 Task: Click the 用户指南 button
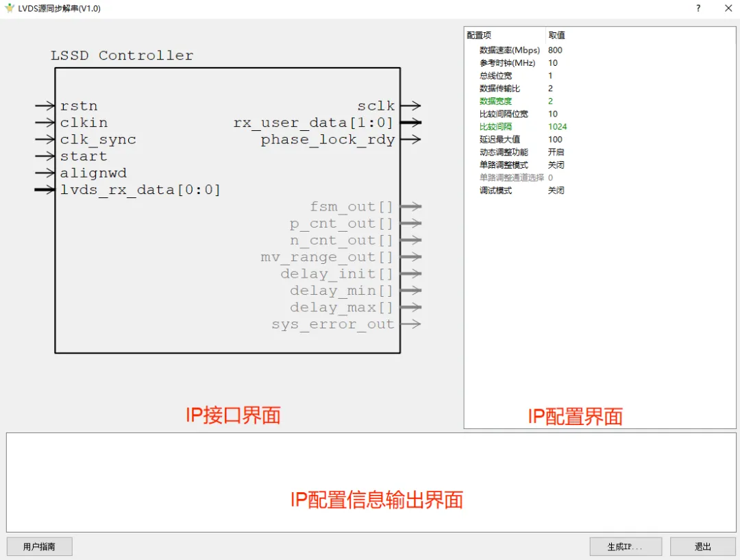(39, 546)
